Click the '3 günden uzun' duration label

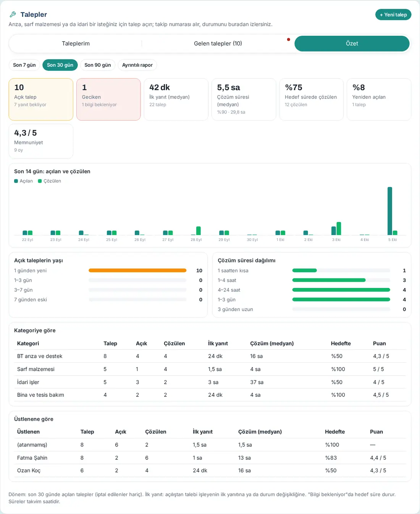(x=235, y=309)
